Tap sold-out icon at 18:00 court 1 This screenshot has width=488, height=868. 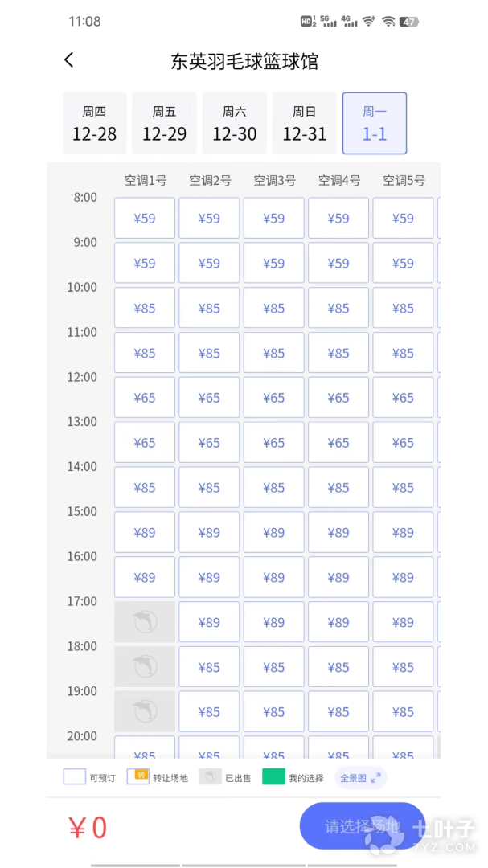coord(145,666)
